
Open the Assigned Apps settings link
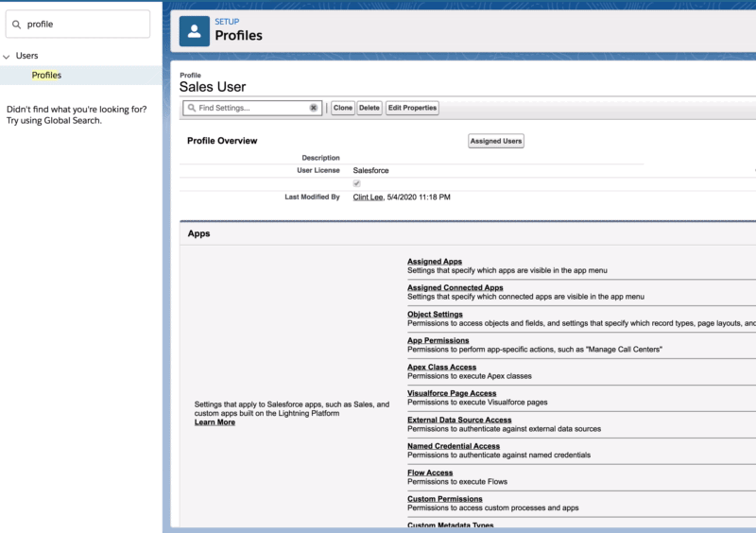(x=435, y=262)
